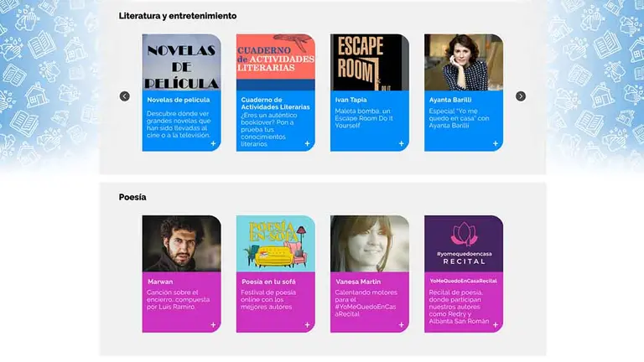Click plus icon on Ayanta Barilli card
Image resolution: width=644 pixels, height=362 pixels.
point(496,143)
